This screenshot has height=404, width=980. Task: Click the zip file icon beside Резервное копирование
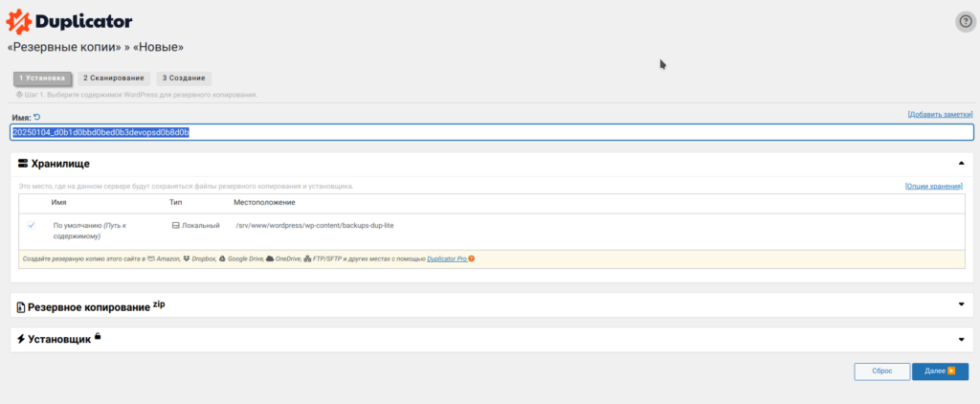coord(22,306)
